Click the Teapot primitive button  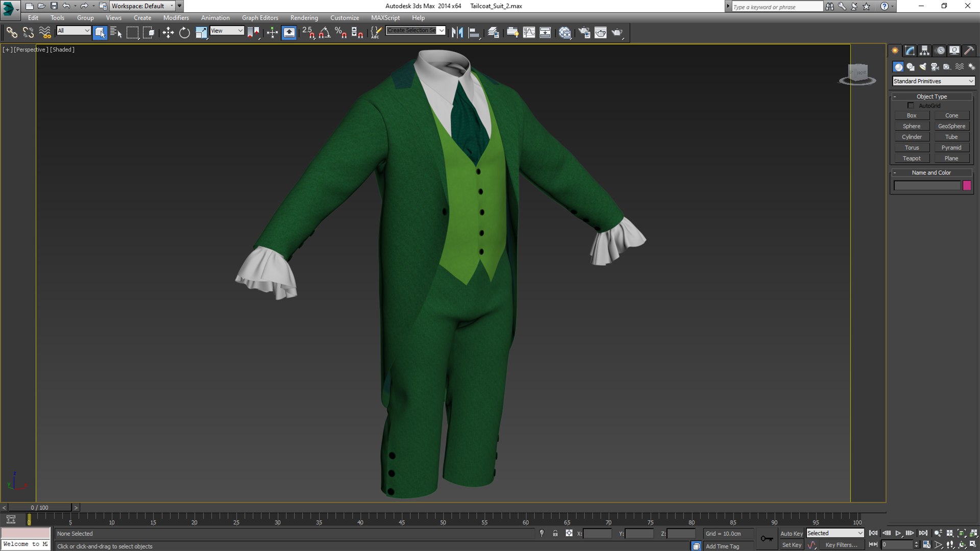pyautogui.click(x=912, y=159)
